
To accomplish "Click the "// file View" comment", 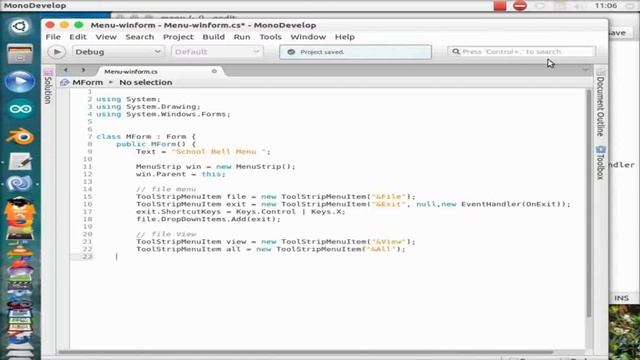I will click(x=166, y=234).
